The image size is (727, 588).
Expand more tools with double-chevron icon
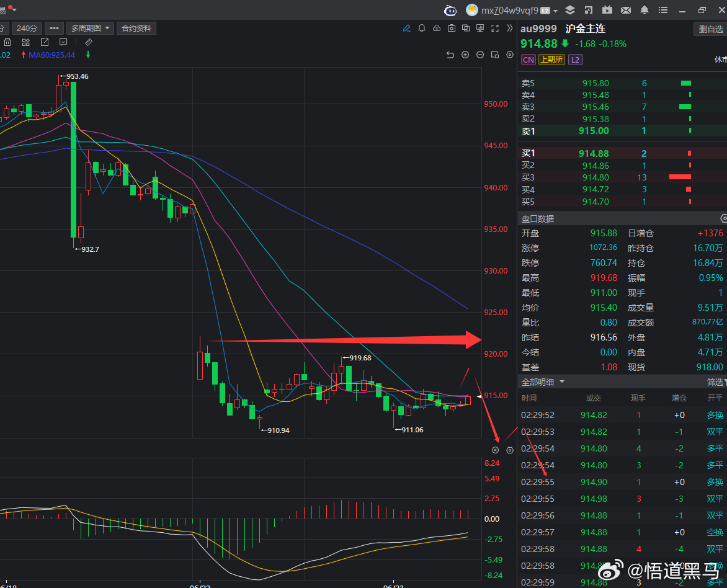[x=509, y=29]
